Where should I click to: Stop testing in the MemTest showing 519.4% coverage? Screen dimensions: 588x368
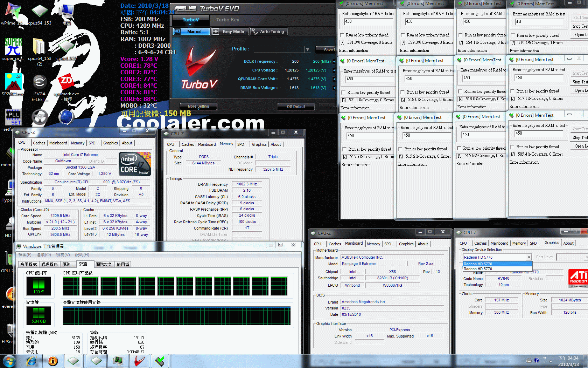pos(579,26)
